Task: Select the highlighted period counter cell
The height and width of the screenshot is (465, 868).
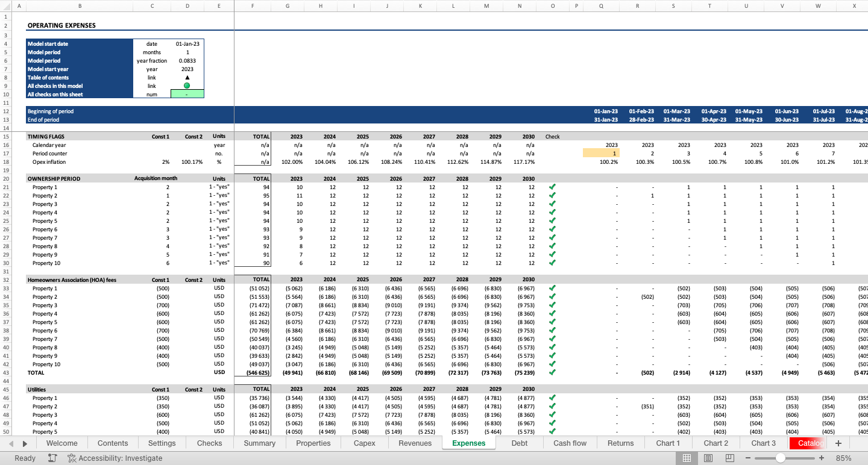Action: (x=600, y=154)
